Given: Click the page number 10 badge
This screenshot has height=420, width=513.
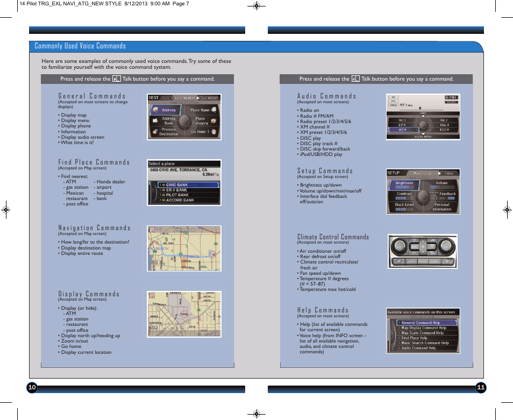Looking at the screenshot, I should coord(32,388).
